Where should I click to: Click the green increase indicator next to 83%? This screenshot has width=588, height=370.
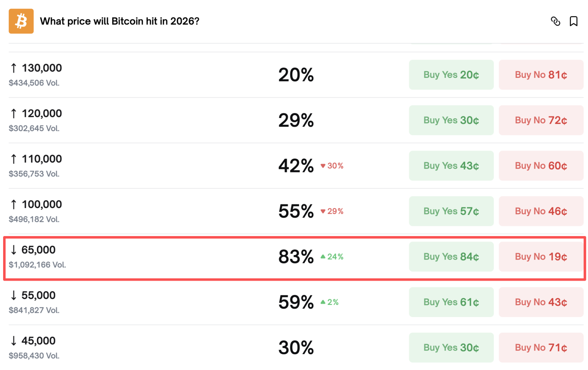point(332,257)
